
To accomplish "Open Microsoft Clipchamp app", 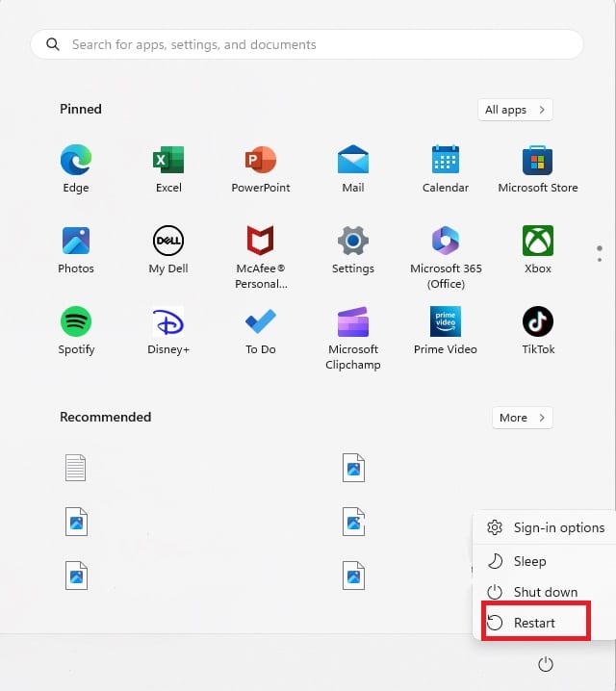I will [x=353, y=323].
